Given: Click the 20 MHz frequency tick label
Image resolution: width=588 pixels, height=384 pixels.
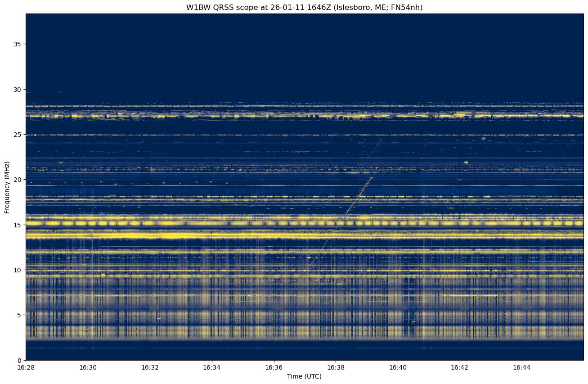Looking at the screenshot, I should pos(18,180).
